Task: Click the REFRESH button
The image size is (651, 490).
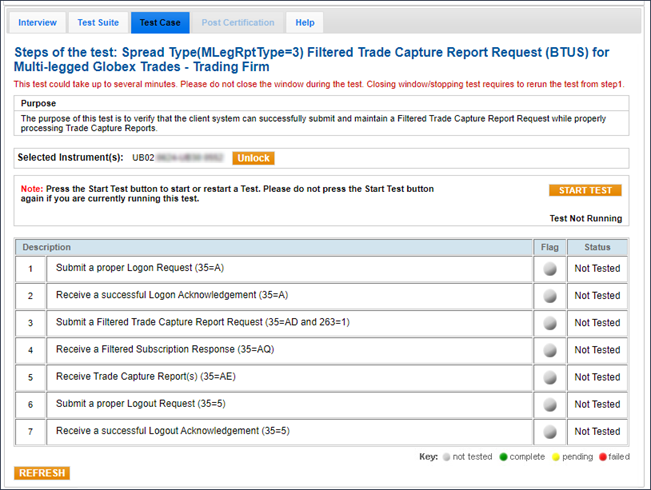Action: (x=42, y=473)
